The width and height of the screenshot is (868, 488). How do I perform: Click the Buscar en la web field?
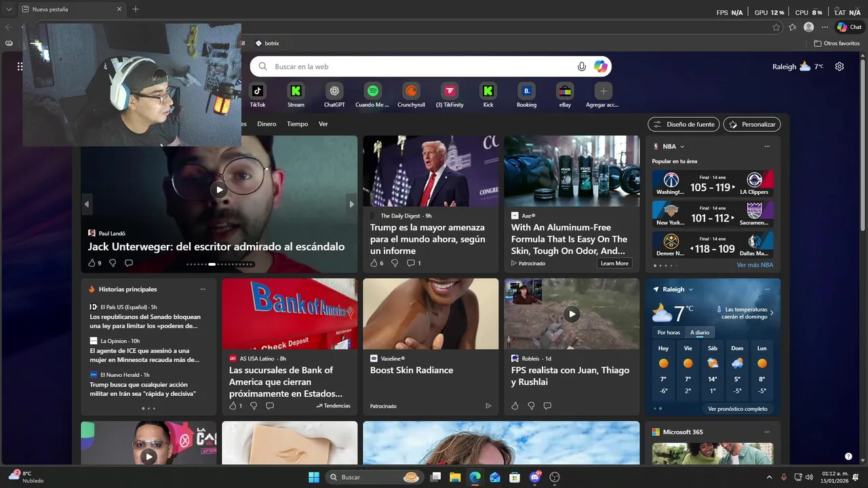tap(431, 66)
